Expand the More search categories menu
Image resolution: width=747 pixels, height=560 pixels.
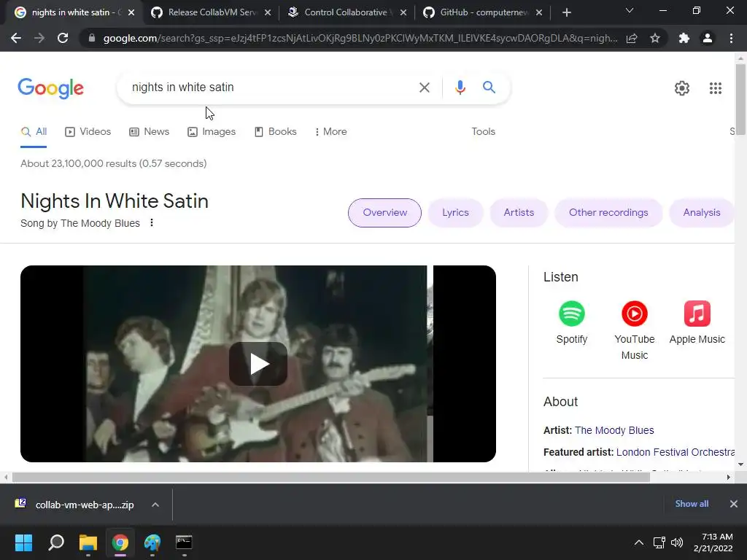click(330, 132)
